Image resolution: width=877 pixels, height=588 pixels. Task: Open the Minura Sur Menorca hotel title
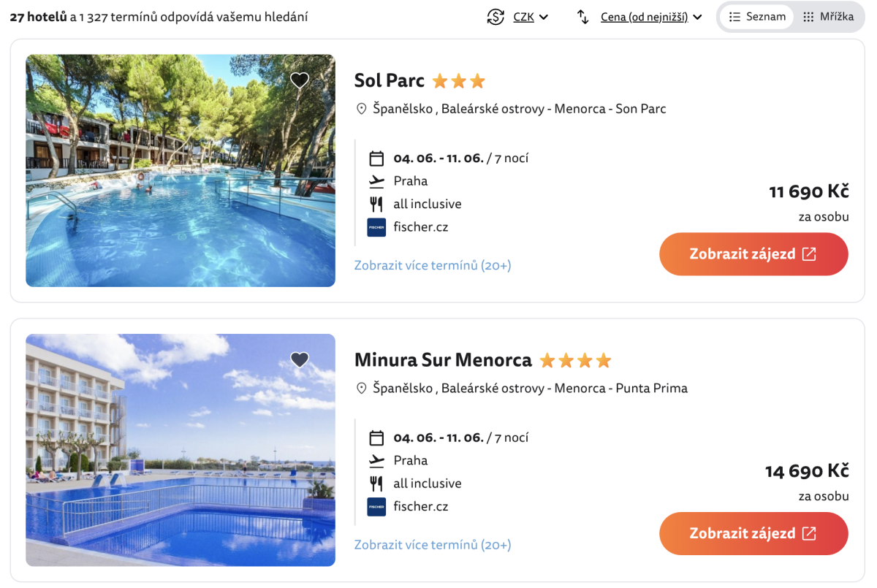pos(443,360)
